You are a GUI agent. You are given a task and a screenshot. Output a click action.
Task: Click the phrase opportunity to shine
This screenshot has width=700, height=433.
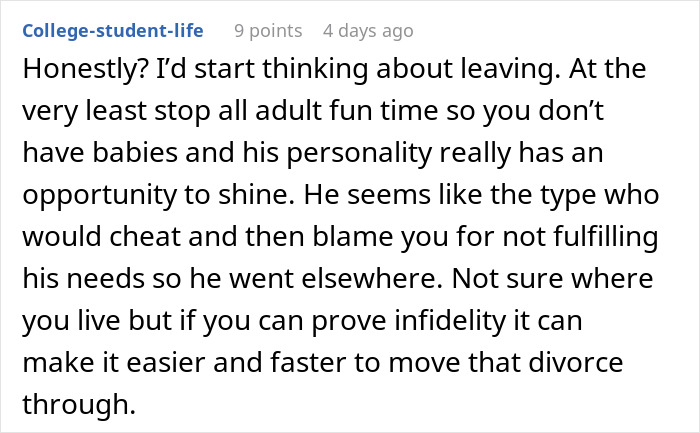[158, 195]
